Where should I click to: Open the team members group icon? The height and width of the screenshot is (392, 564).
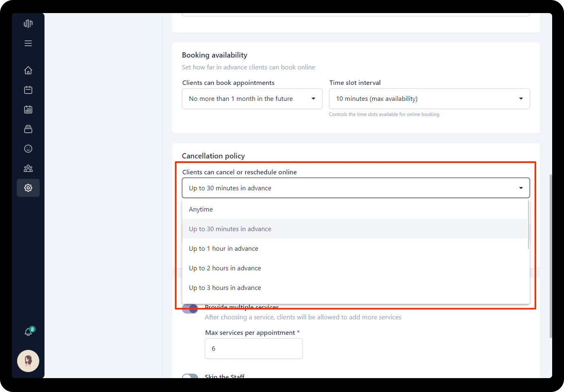coord(28,168)
